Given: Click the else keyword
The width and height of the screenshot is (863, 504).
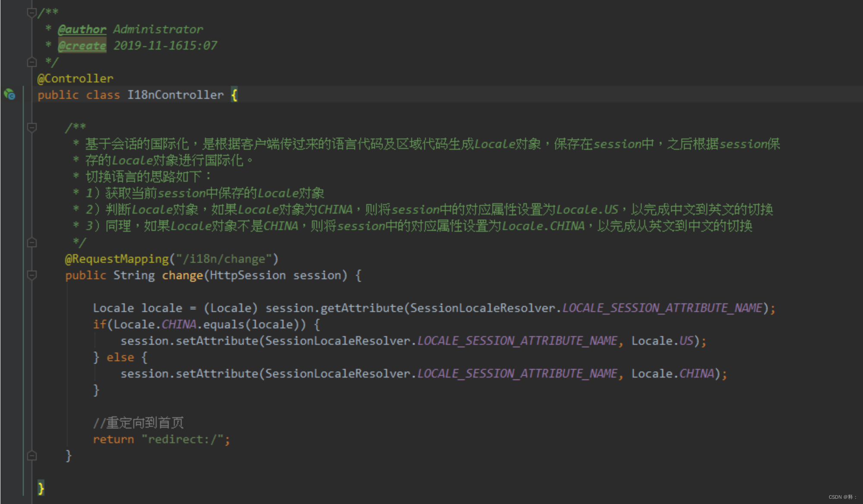Looking at the screenshot, I should click(x=120, y=357).
